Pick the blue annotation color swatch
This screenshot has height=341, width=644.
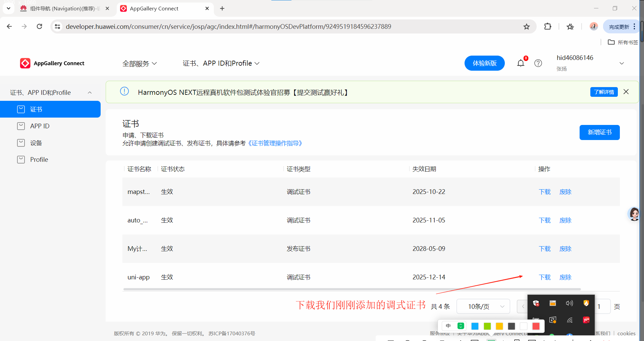pos(475,326)
